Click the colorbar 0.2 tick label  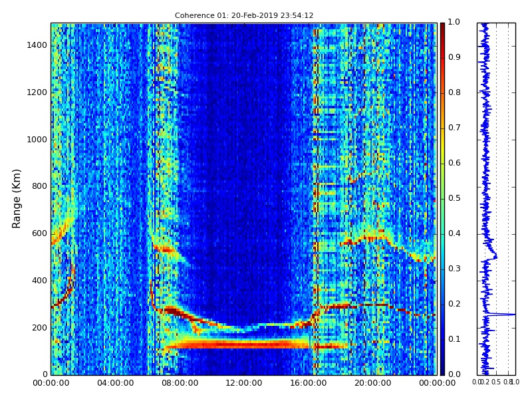454,304
